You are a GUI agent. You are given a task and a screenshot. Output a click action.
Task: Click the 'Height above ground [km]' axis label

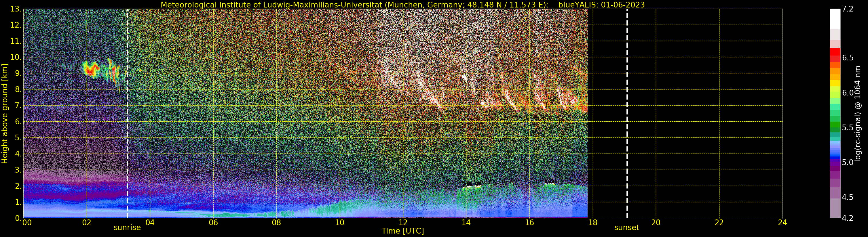coord(5,113)
